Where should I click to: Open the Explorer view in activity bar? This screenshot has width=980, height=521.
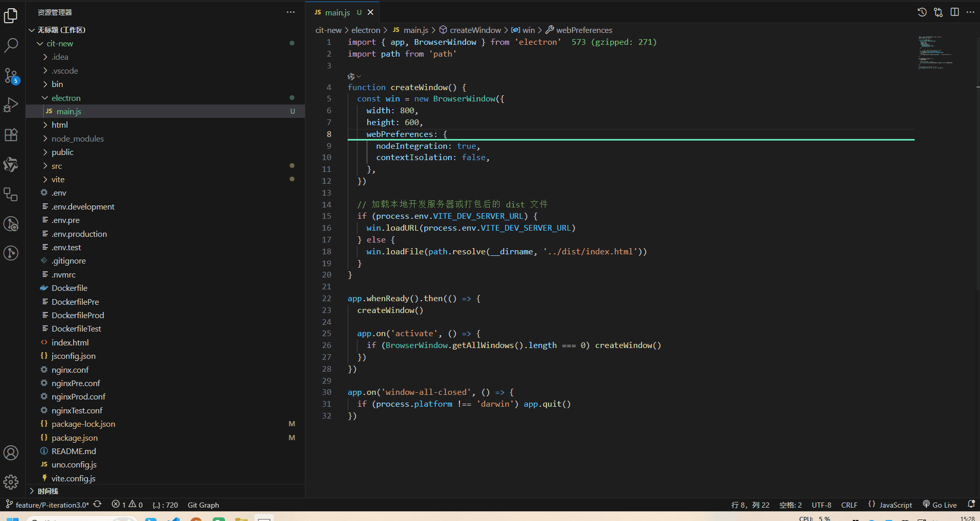click(11, 16)
